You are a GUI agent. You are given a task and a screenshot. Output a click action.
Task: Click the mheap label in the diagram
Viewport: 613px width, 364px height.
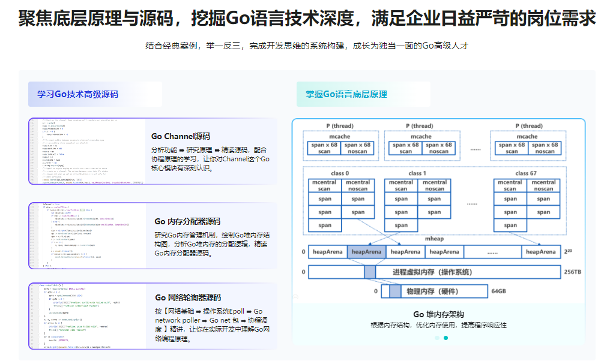tap(435, 239)
